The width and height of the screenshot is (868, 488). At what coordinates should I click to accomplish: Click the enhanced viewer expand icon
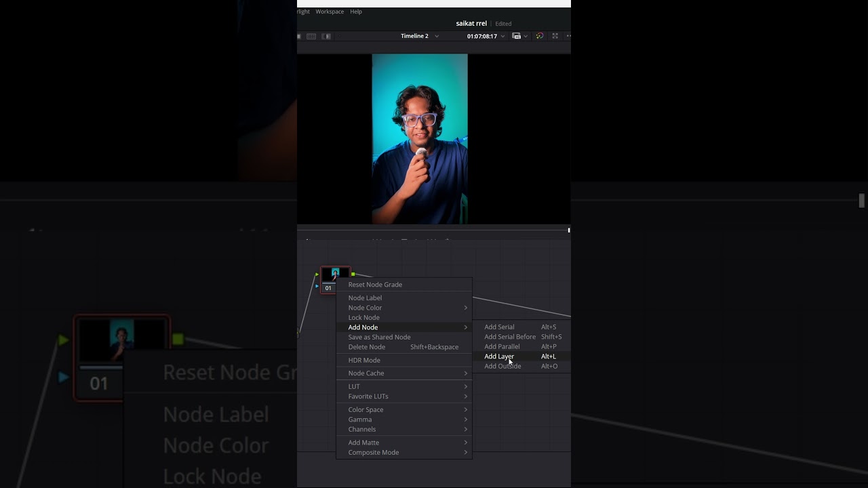pyautogui.click(x=555, y=36)
